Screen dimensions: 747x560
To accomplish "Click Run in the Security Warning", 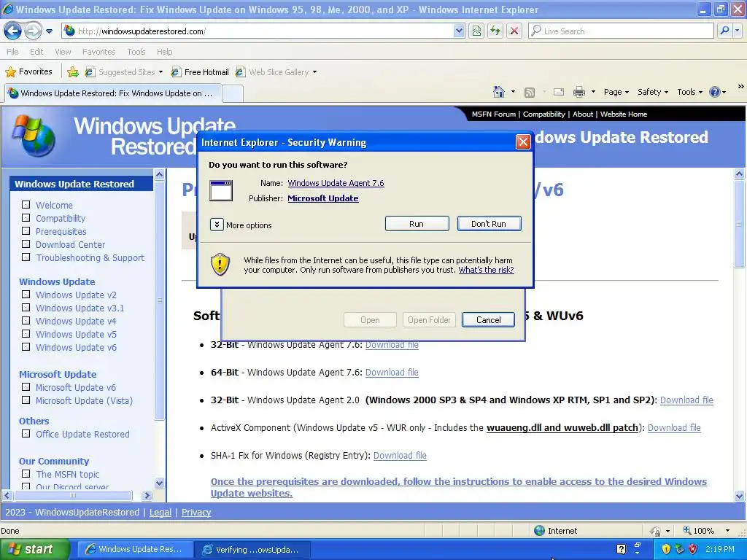I will (417, 224).
